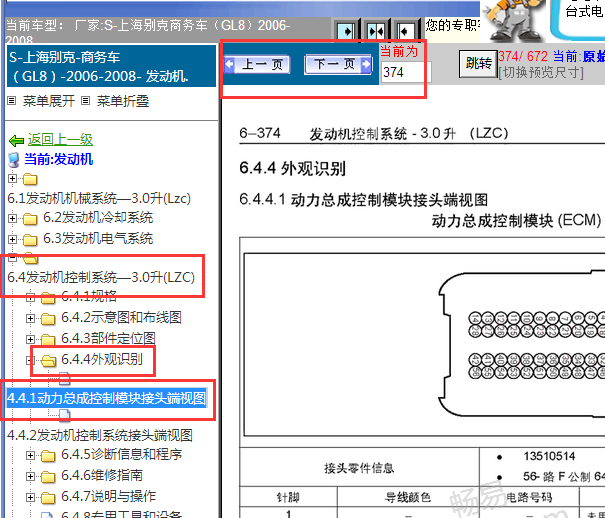Select 6.4.6维修指南 tree item
The width and height of the screenshot is (605, 518).
tap(102, 475)
